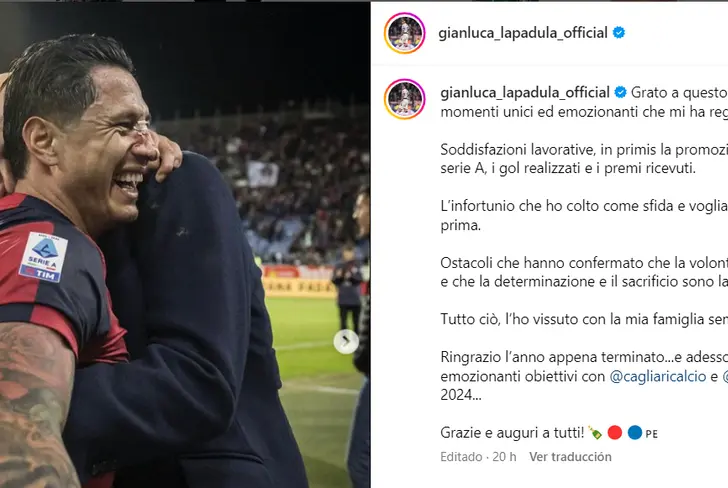Screen dimensions: 728x488
Task: Click verified badge in the caption line
Action: (x=620, y=92)
